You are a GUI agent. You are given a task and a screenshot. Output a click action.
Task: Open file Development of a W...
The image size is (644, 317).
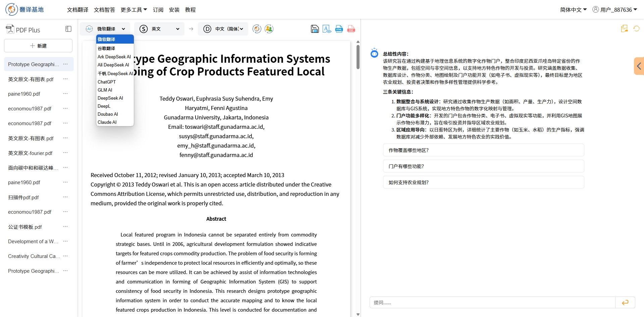(x=33, y=241)
